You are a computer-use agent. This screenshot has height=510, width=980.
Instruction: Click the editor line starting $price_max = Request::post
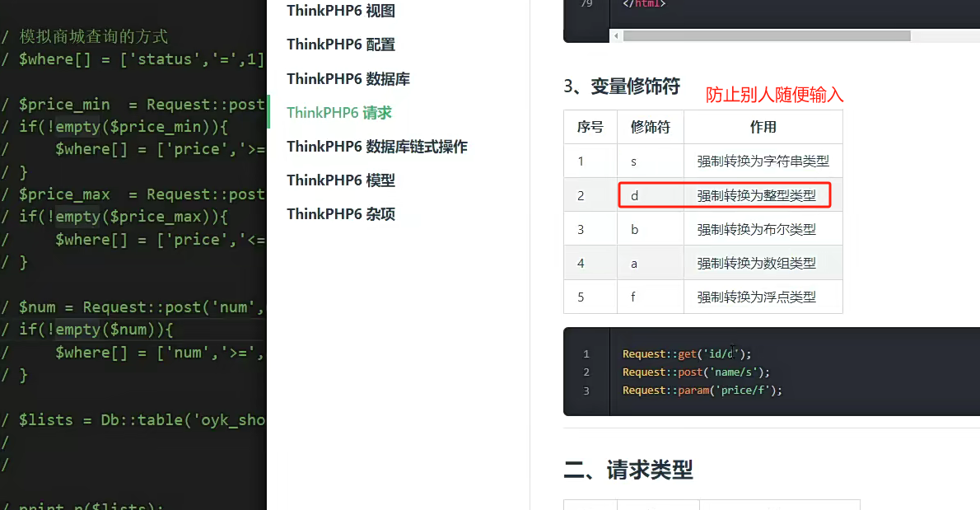142,194
